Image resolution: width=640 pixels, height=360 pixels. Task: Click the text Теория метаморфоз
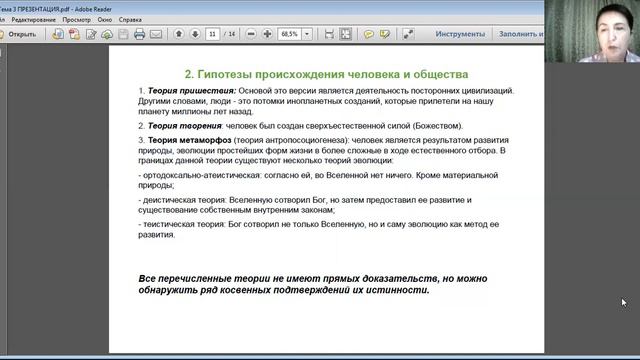point(189,140)
